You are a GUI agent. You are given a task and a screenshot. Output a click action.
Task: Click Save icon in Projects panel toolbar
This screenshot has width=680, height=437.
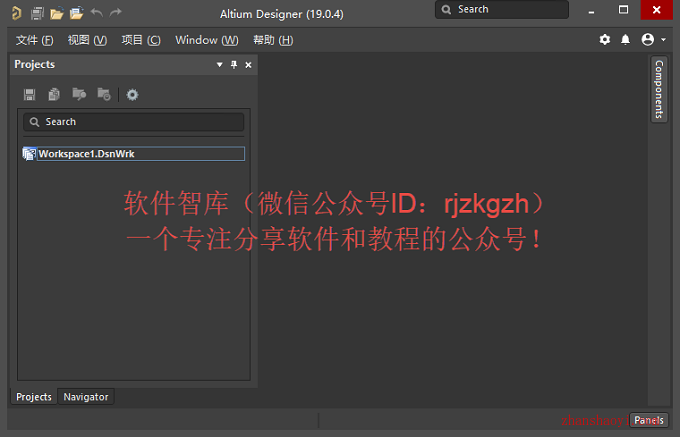[29, 95]
